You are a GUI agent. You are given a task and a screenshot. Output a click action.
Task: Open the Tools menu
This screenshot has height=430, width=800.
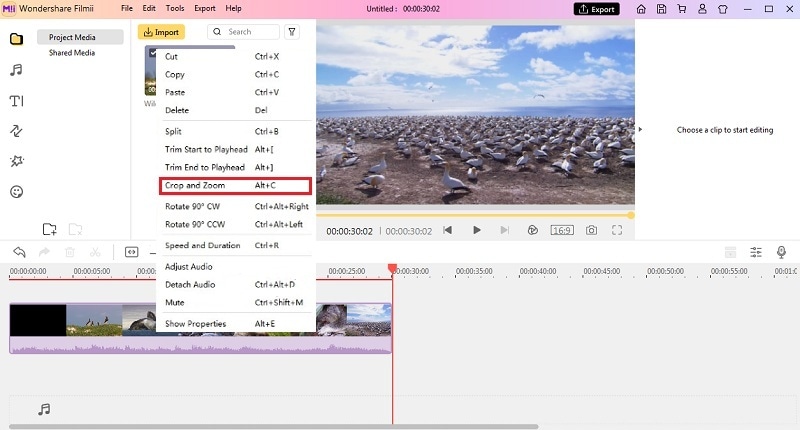click(175, 8)
